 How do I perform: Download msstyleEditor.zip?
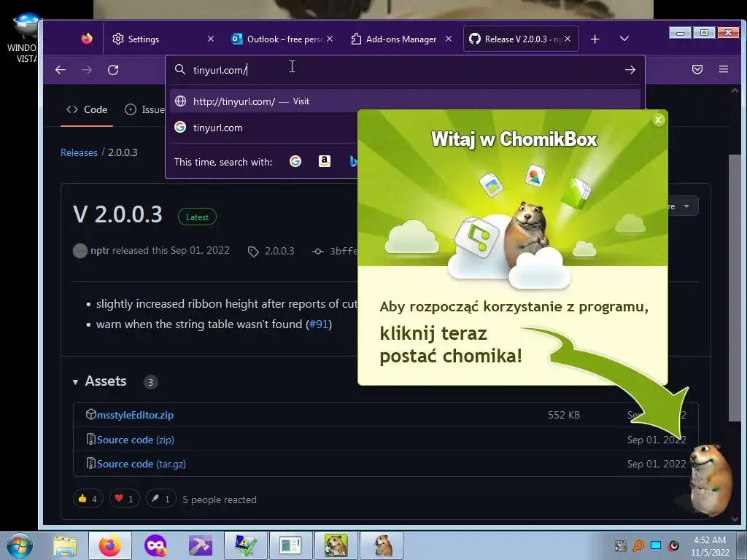[135, 415]
